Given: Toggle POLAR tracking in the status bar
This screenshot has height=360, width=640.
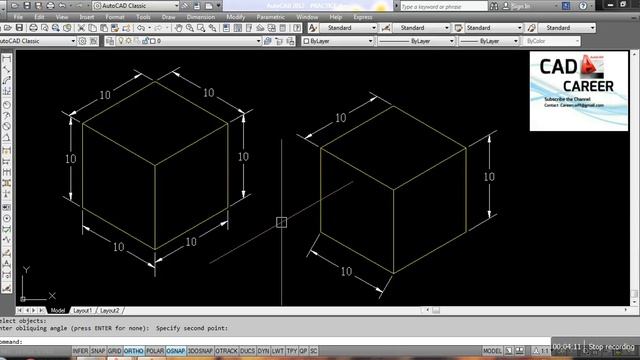Looking at the screenshot, I should point(155,351).
